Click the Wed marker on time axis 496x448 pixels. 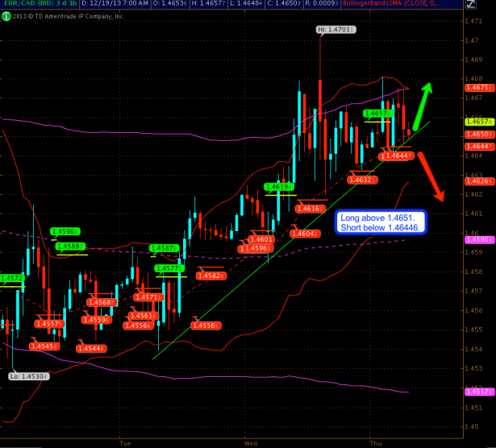point(249,442)
